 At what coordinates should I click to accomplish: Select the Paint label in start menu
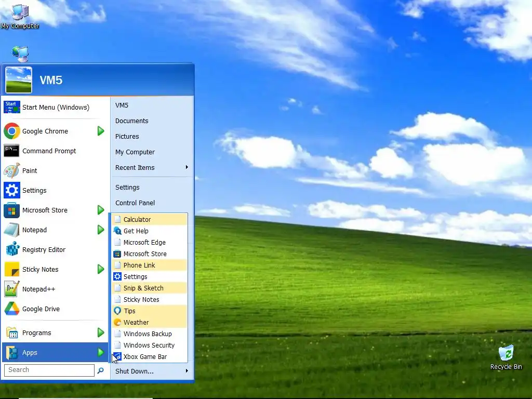pyautogui.click(x=30, y=170)
